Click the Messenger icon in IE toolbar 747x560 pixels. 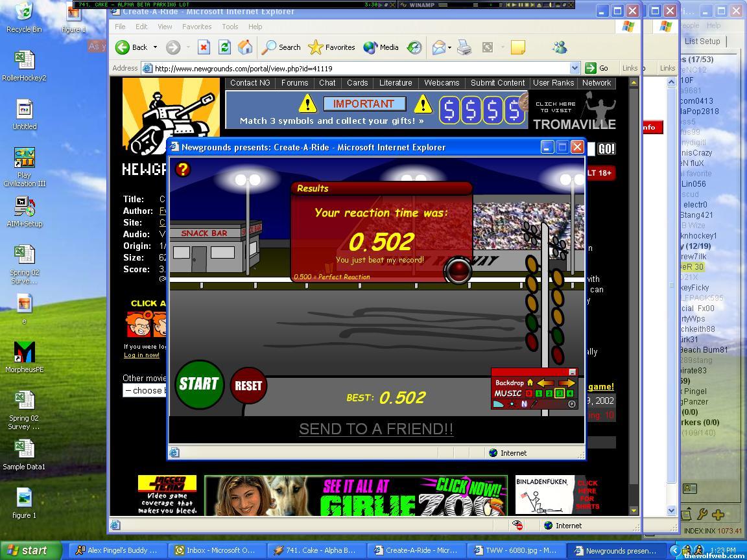tap(560, 47)
